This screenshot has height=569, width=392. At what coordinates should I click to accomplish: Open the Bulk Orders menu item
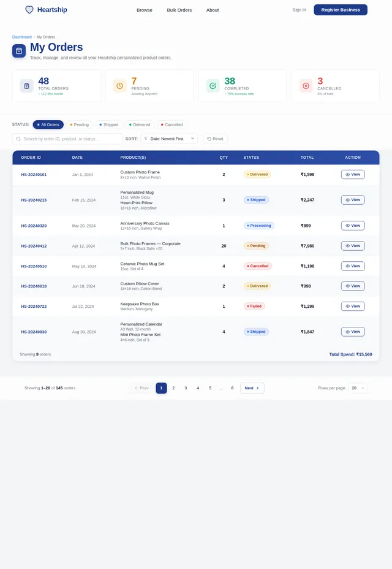point(179,10)
